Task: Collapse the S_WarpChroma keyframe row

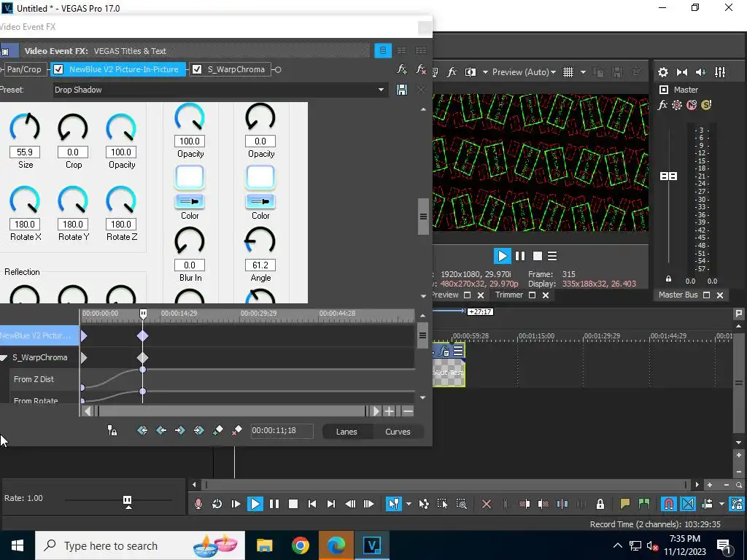Action: pyautogui.click(x=4, y=357)
